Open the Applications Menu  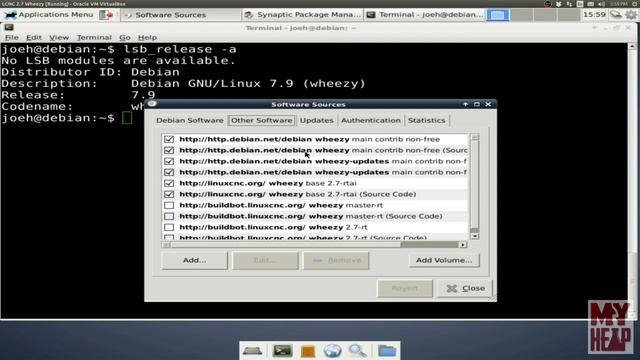click(x=49, y=15)
